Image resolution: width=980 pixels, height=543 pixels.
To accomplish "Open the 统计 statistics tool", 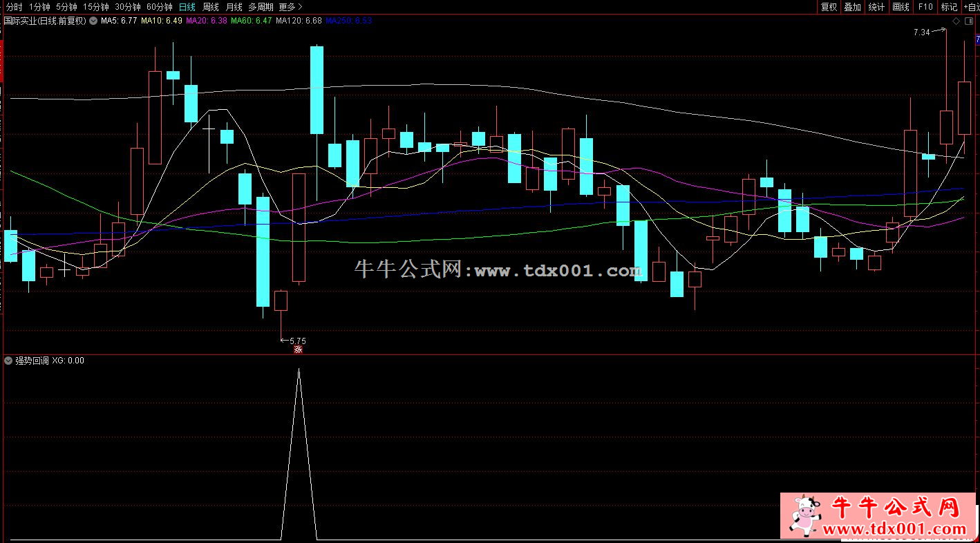I will point(876,7).
